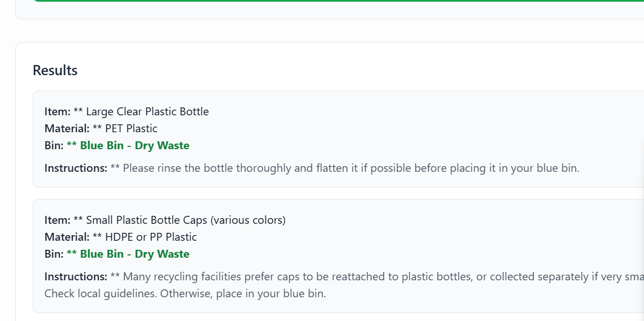Viewport: 644px width, 321px height.
Task: Click the bottle rinse and flatten instructions text
Action: tap(350, 168)
